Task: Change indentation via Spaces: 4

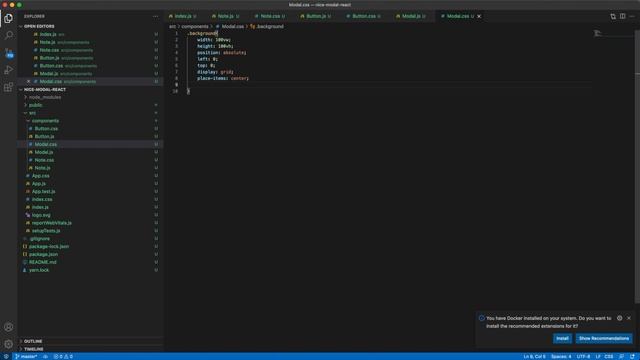Action: click(561, 356)
